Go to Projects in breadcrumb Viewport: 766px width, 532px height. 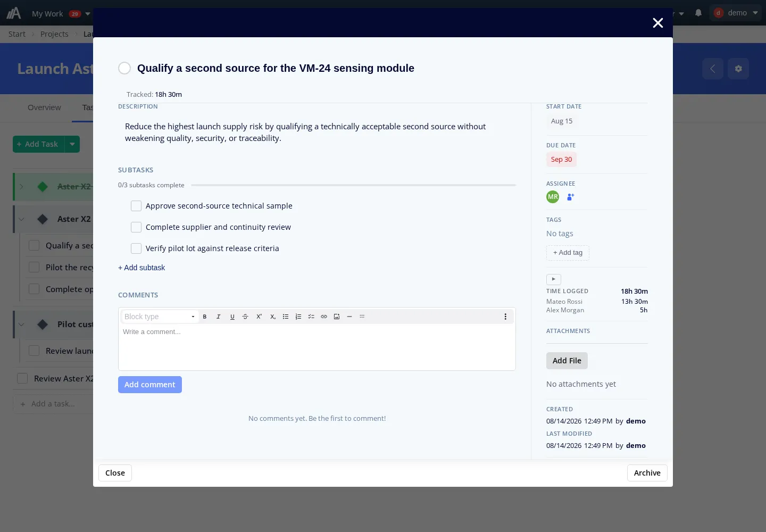(x=54, y=34)
